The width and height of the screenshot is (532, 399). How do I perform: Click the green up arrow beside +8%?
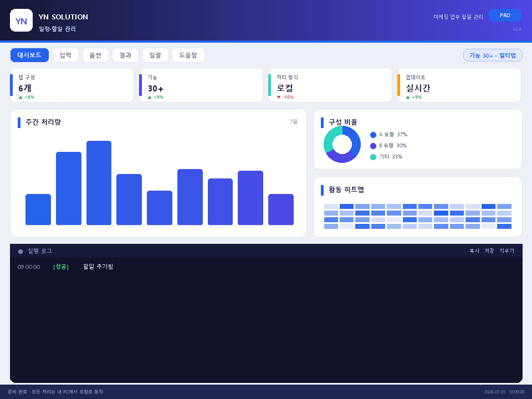point(21,98)
